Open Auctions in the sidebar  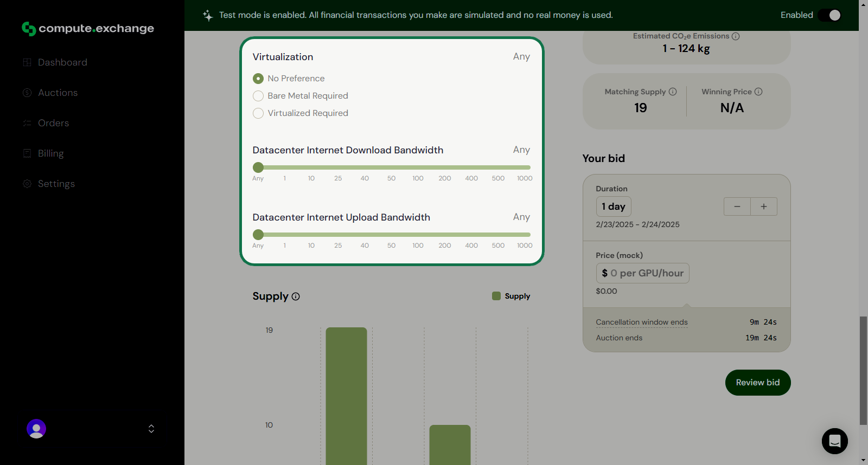(x=58, y=93)
